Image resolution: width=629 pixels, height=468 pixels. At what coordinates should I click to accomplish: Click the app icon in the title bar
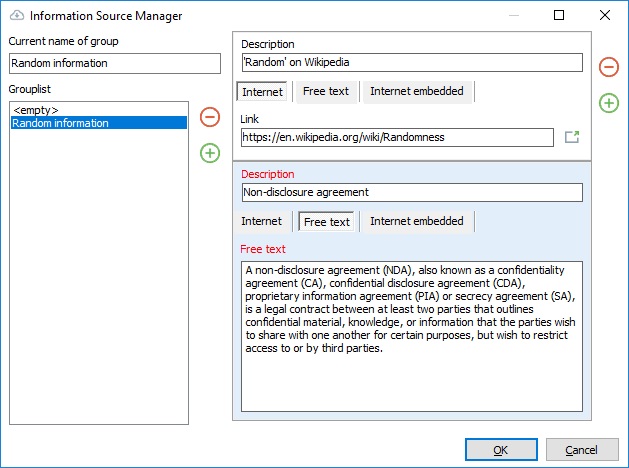14,15
